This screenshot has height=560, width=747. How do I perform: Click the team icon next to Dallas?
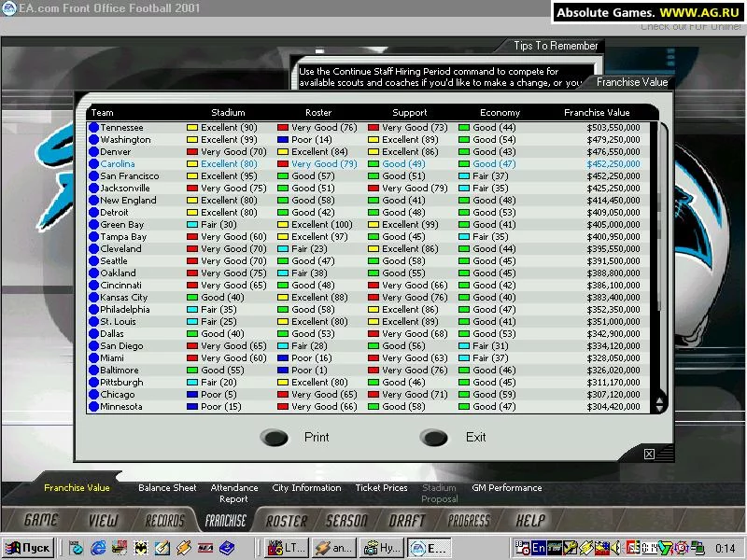point(94,334)
